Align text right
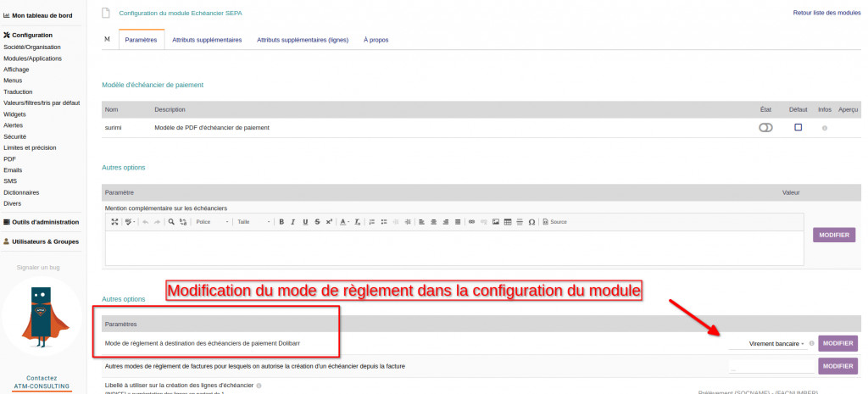 tap(446, 222)
